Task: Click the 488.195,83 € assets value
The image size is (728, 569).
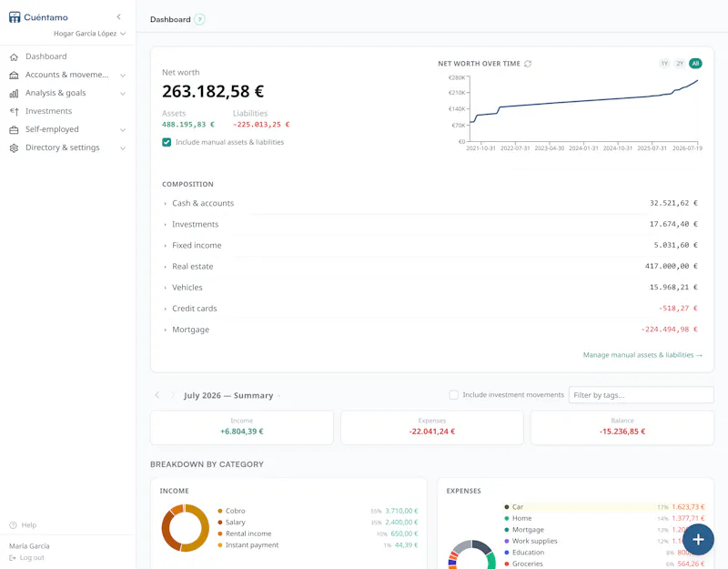Action: [188, 125]
